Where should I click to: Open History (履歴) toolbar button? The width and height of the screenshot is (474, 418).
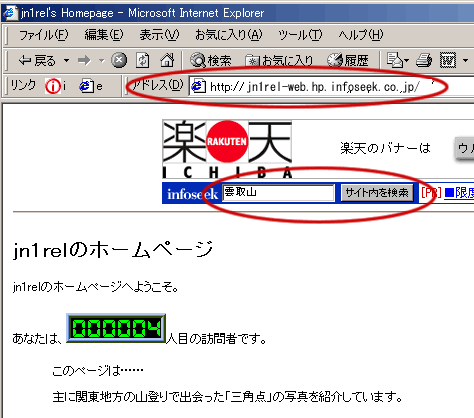click(347, 61)
